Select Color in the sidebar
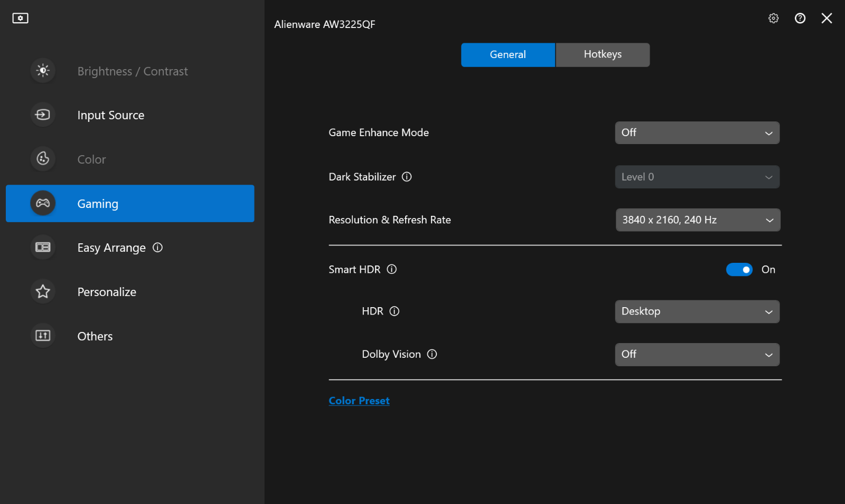 tap(130, 159)
